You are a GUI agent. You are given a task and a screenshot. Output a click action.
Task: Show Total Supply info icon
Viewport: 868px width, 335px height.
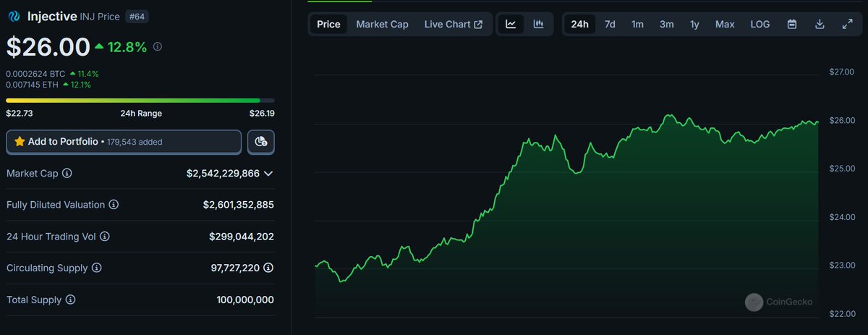click(70, 300)
